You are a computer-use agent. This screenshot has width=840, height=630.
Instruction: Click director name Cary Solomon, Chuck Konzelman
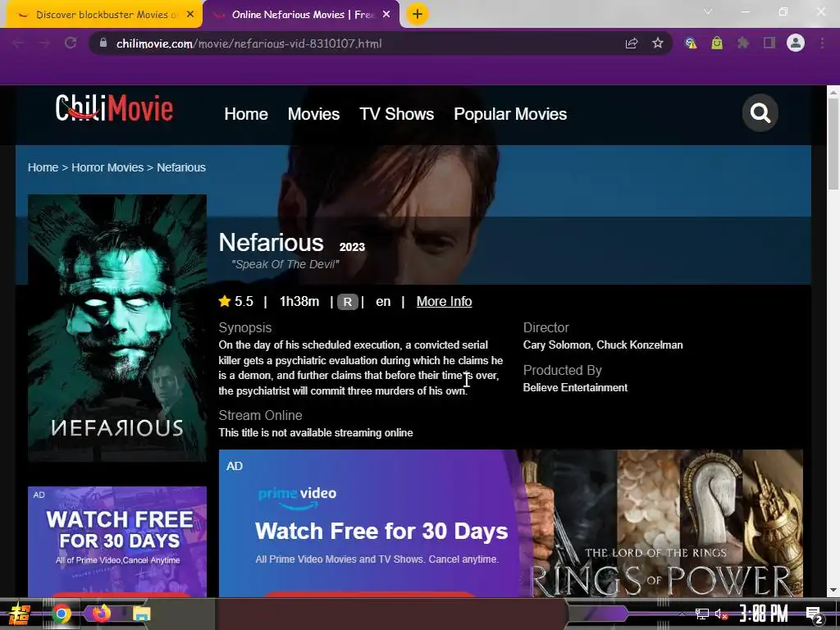[603, 345]
